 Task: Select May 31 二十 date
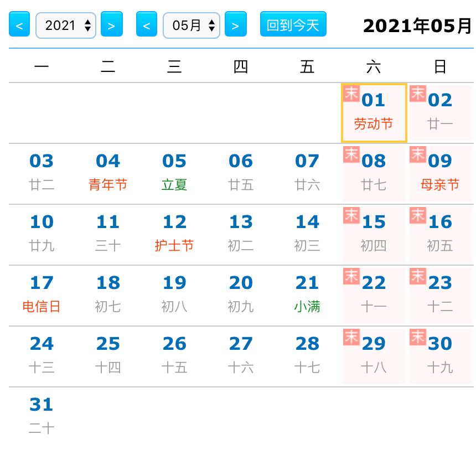click(42, 416)
